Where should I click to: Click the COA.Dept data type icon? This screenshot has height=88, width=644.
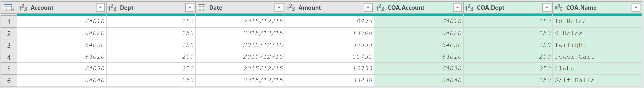(x=469, y=8)
